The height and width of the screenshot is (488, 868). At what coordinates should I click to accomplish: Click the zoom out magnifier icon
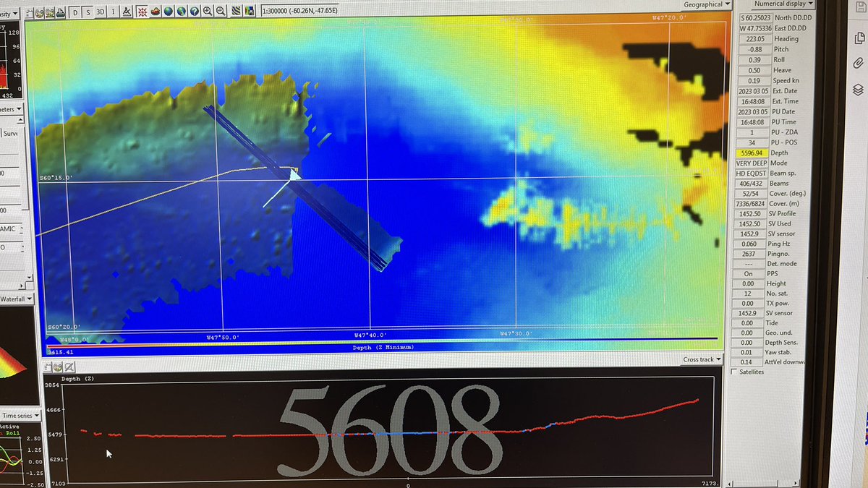pyautogui.click(x=221, y=12)
